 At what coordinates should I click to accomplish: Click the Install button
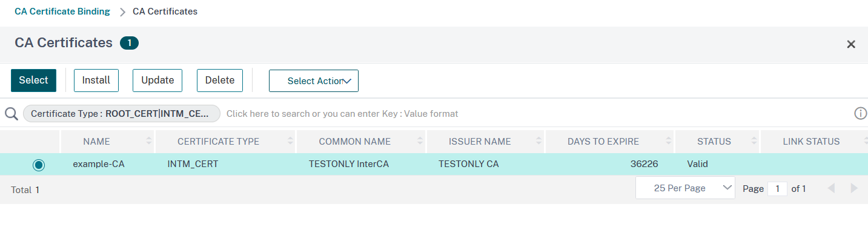96,81
